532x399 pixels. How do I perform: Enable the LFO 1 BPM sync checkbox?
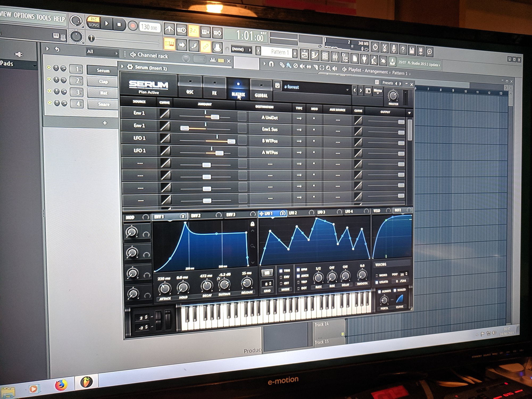coord(298,270)
